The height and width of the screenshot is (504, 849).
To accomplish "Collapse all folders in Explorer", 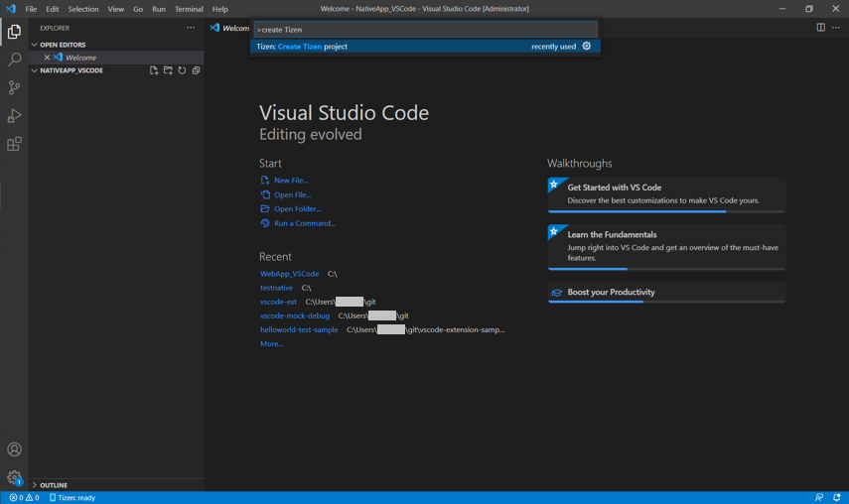I will point(196,70).
